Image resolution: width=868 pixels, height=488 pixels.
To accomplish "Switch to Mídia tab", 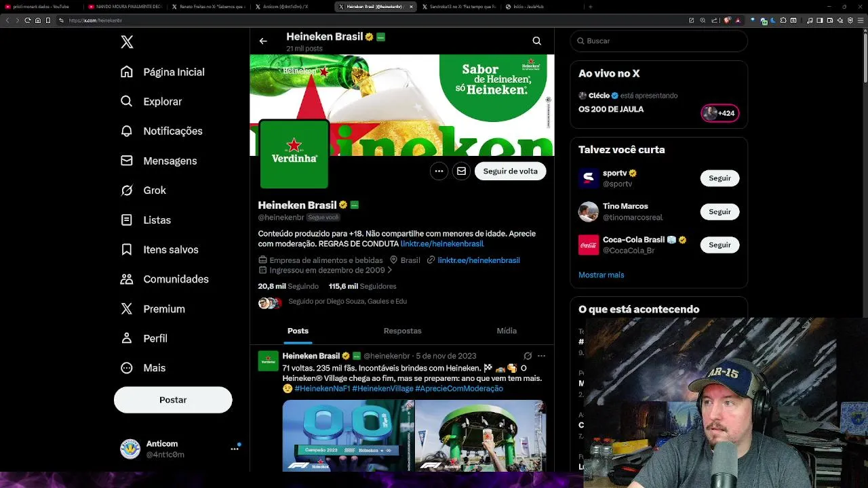I will 507,331.
